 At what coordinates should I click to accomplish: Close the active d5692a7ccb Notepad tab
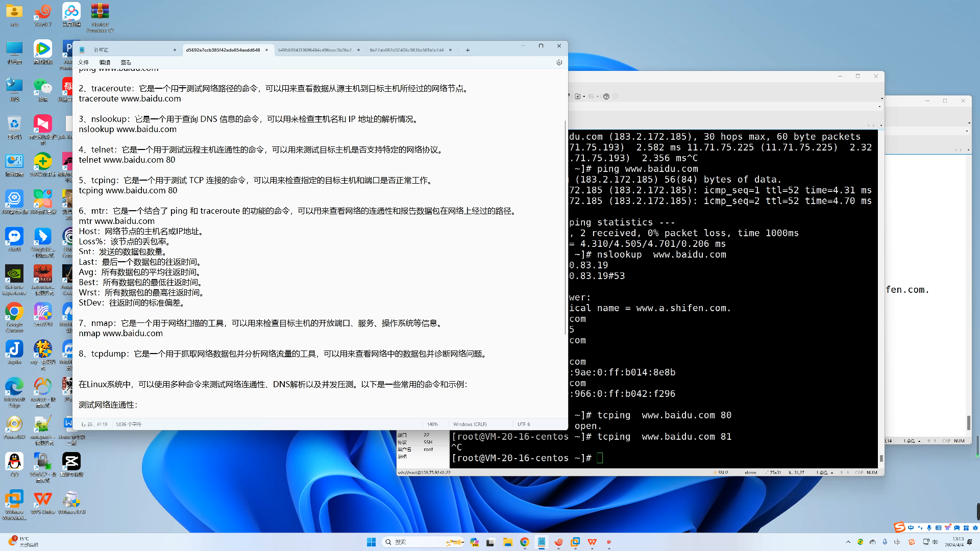[266, 50]
